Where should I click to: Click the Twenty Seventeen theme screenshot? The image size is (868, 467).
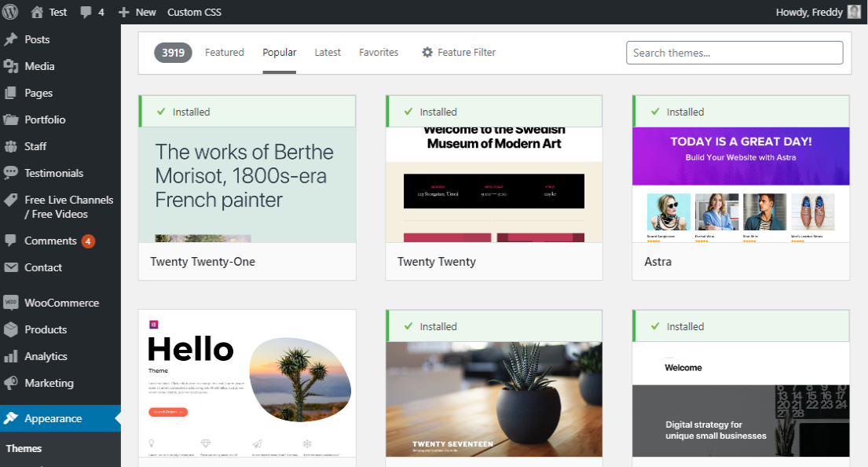coord(494,399)
